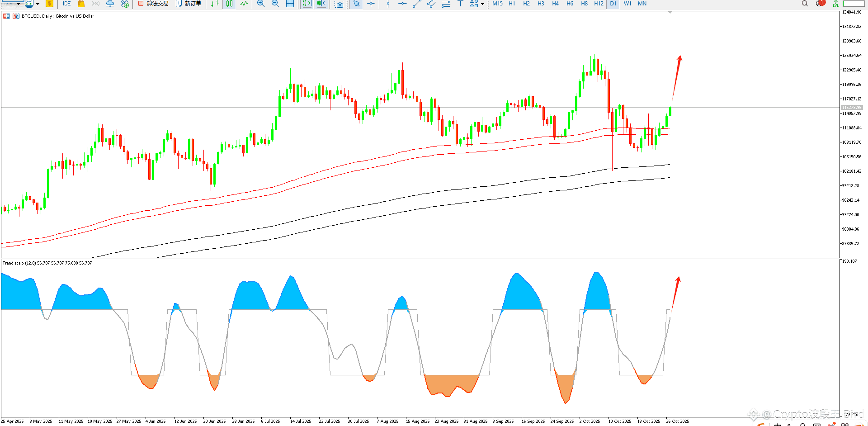The height and width of the screenshot is (426, 868).
Task: Open the shapes objects tool
Action: pos(474,4)
